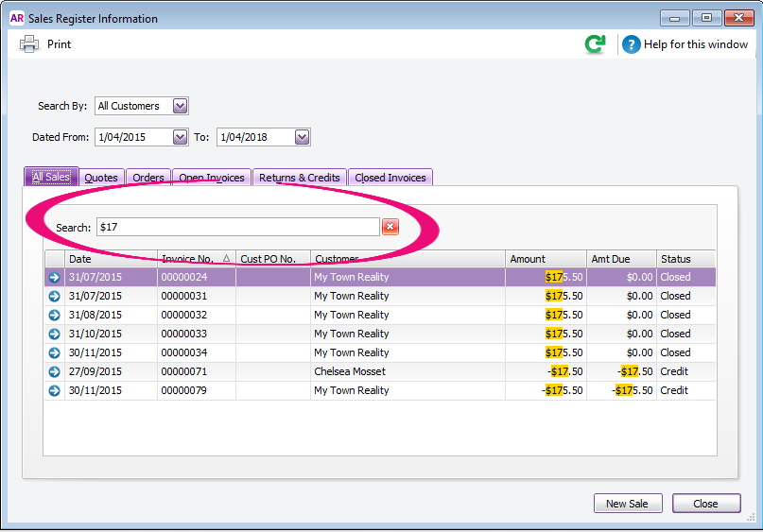Click the green refresh icon

coord(595,44)
